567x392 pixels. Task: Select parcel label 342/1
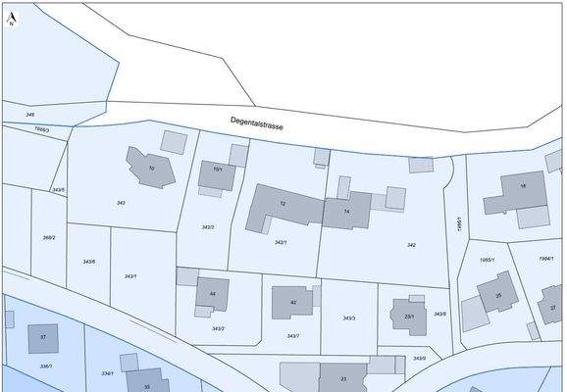click(281, 242)
